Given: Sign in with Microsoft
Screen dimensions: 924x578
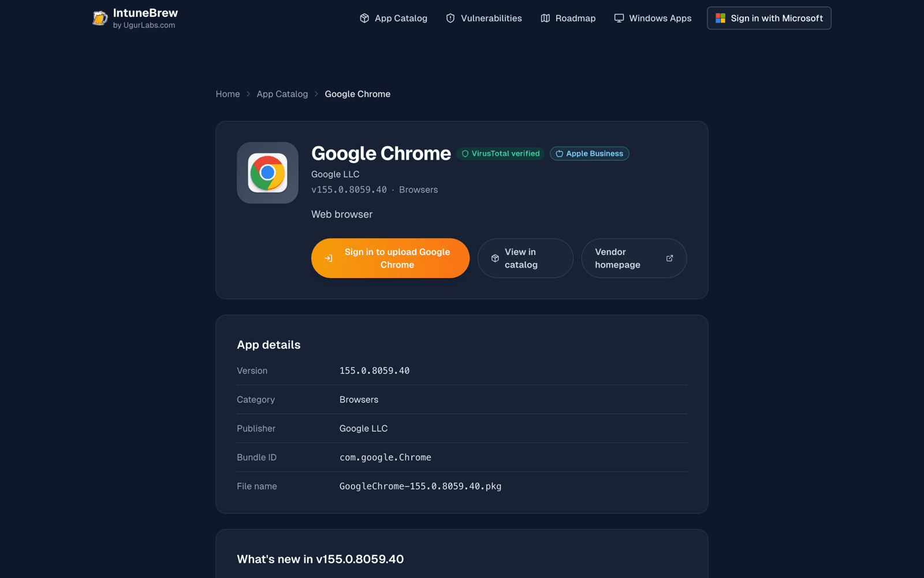Looking at the screenshot, I should tap(769, 18).
